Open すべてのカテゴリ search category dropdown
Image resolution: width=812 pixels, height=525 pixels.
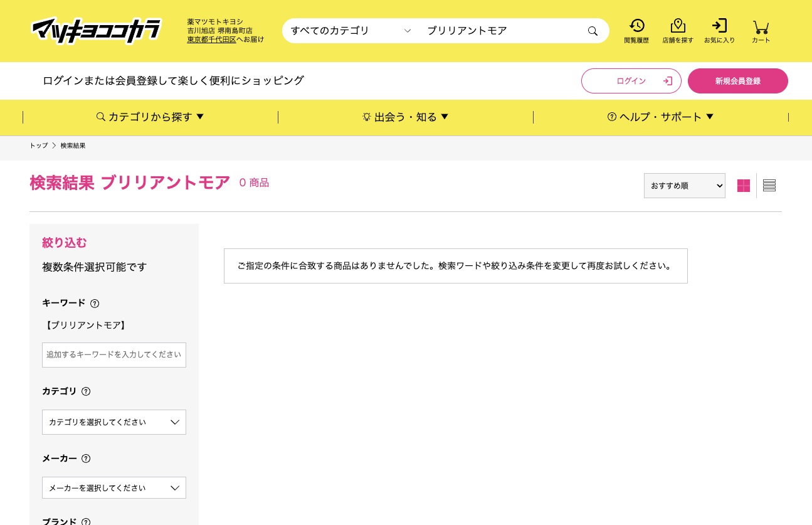coord(351,31)
